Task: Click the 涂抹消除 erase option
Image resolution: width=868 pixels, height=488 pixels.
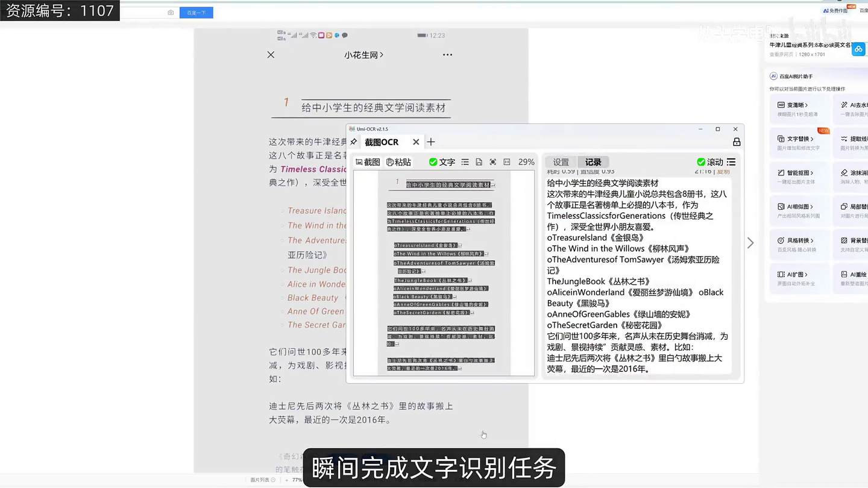Action: coord(851,177)
